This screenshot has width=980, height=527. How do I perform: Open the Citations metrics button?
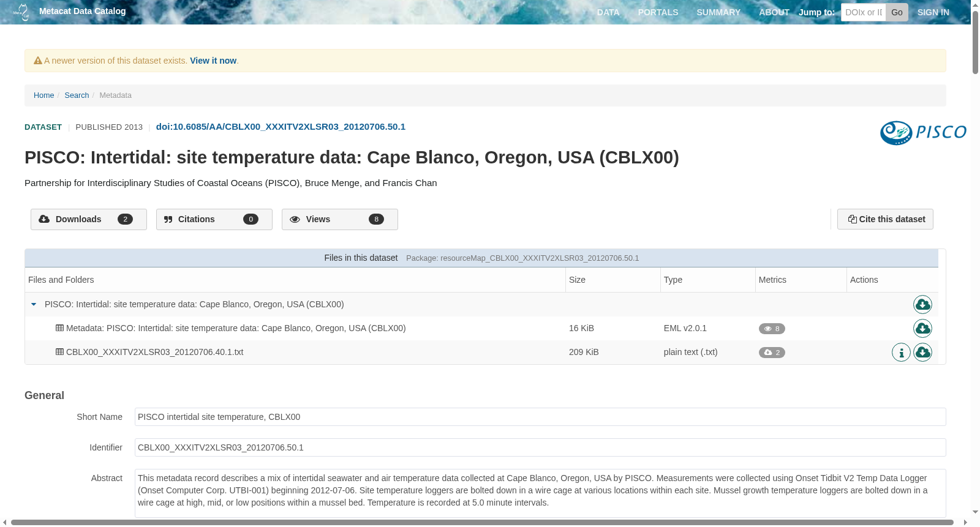point(214,219)
